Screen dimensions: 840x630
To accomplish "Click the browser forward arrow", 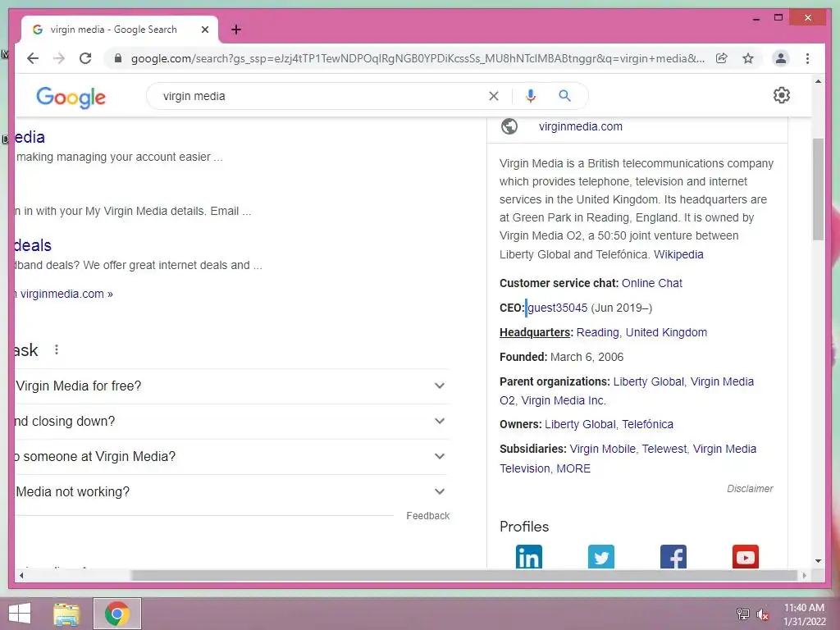I will pos(59,58).
